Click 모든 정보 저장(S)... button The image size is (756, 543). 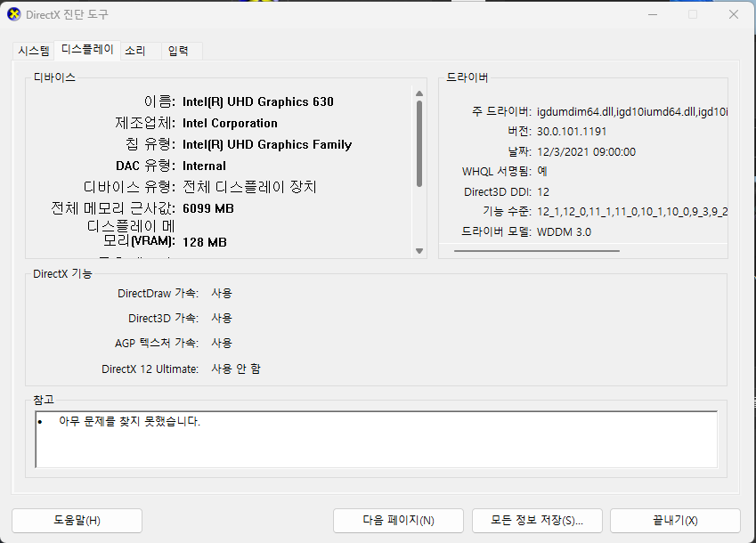pyautogui.click(x=537, y=521)
